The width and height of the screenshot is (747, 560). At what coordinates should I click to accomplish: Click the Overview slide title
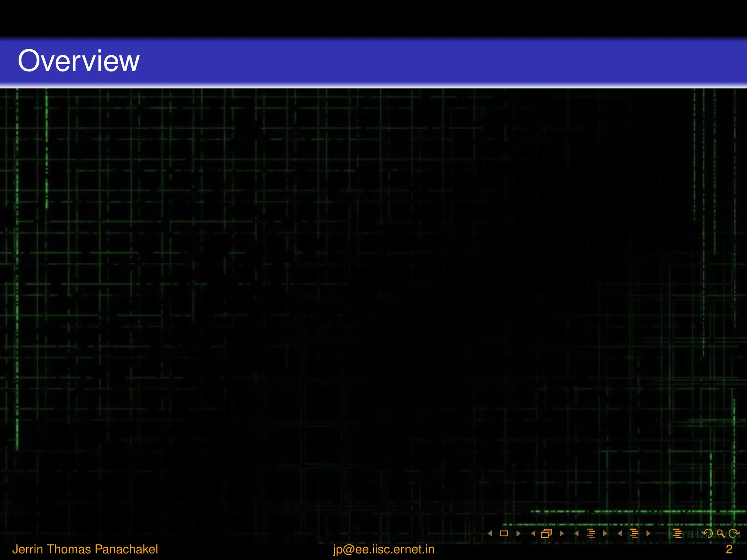(79, 61)
